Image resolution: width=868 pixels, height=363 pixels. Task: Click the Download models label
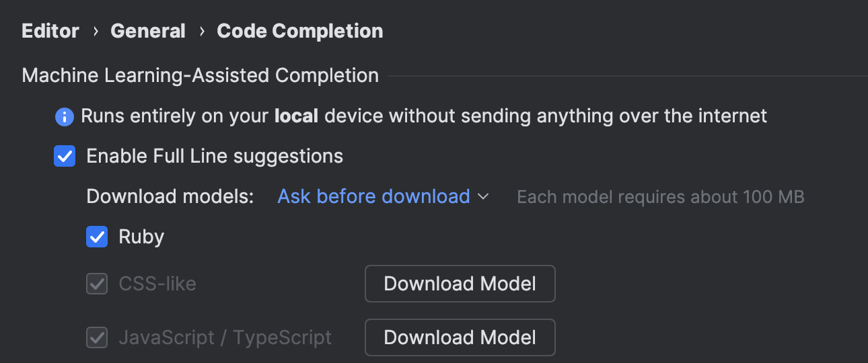[x=170, y=197]
